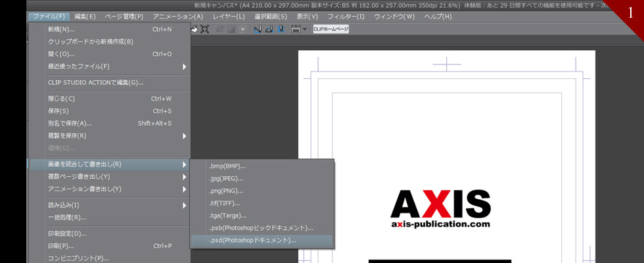Expand 複数ページ書き出し(Y) submenu
The height and width of the screenshot is (263, 644).
[110, 177]
